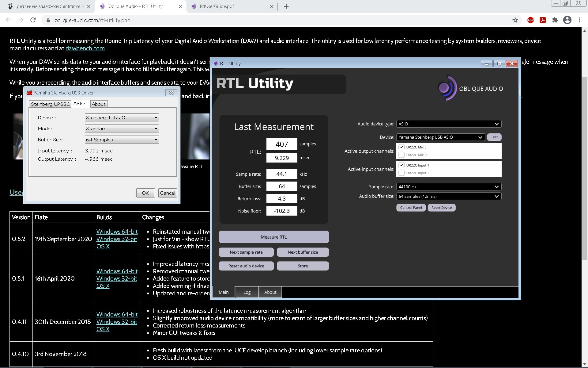Click the Noise floor value -102.3

[282, 211]
